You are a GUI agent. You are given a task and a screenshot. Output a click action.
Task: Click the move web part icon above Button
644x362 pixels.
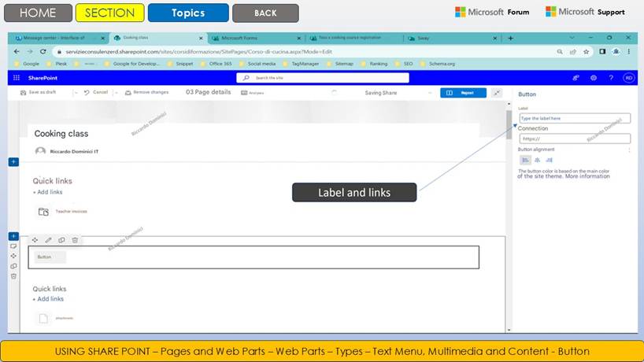(35, 240)
